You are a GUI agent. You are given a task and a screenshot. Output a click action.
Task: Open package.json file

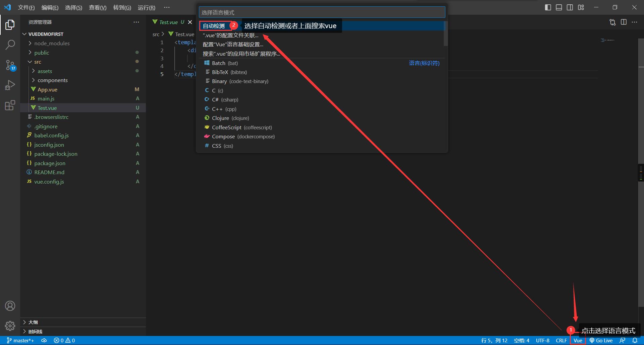pyautogui.click(x=83, y=163)
